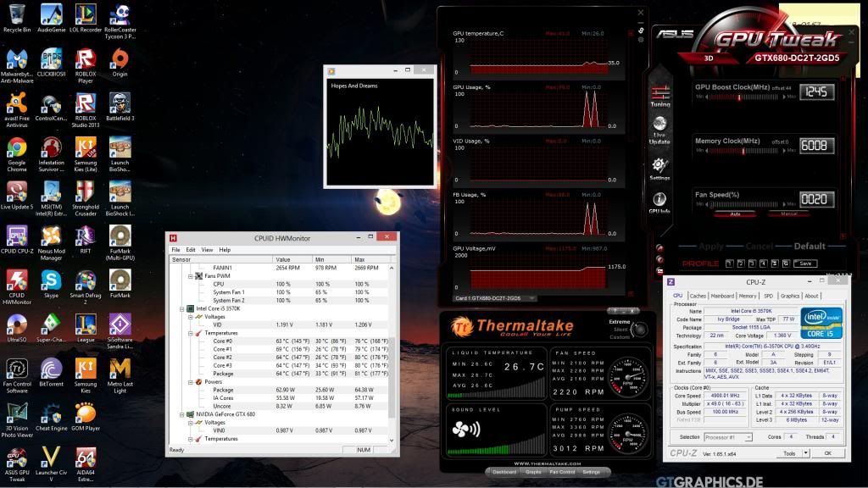Viewport: 868px width, 488px height.
Task: Switch fan speed mode to Manual
Action: click(788, 213)
